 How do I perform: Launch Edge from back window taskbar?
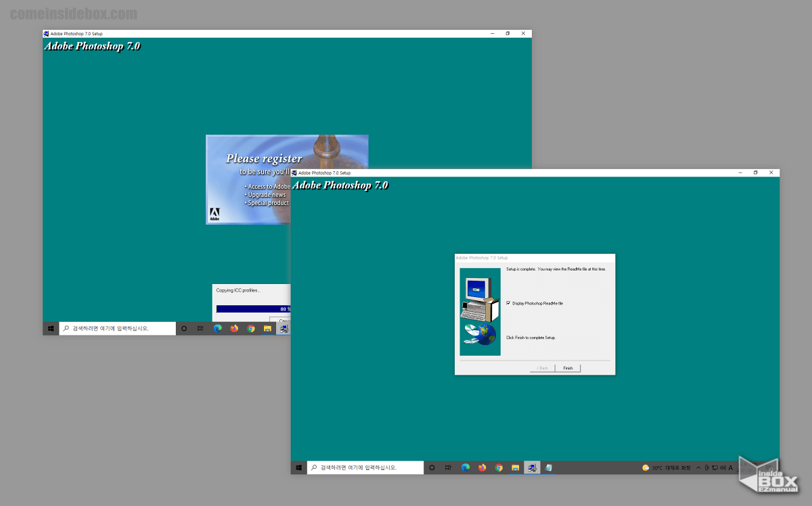[218, 328]
